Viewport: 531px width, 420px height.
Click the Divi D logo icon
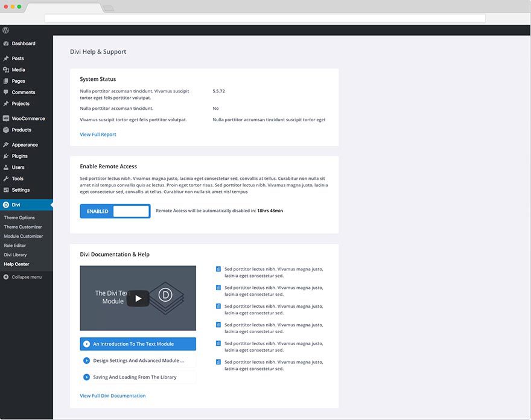[6, 205]
